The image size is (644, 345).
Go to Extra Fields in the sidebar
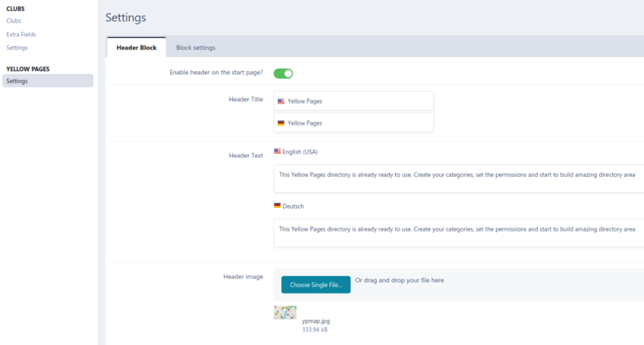21,34
